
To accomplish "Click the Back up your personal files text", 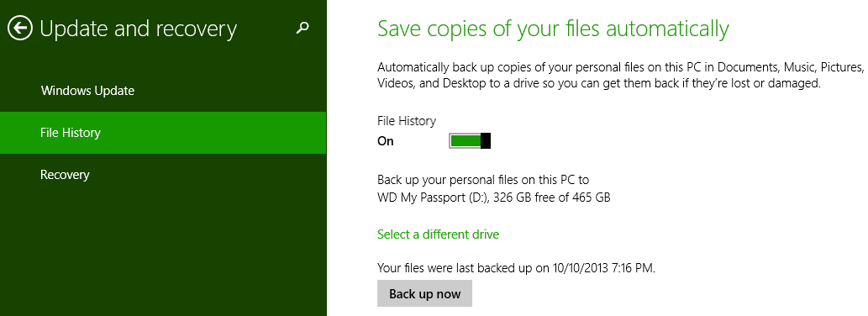I will click(483, 180).
